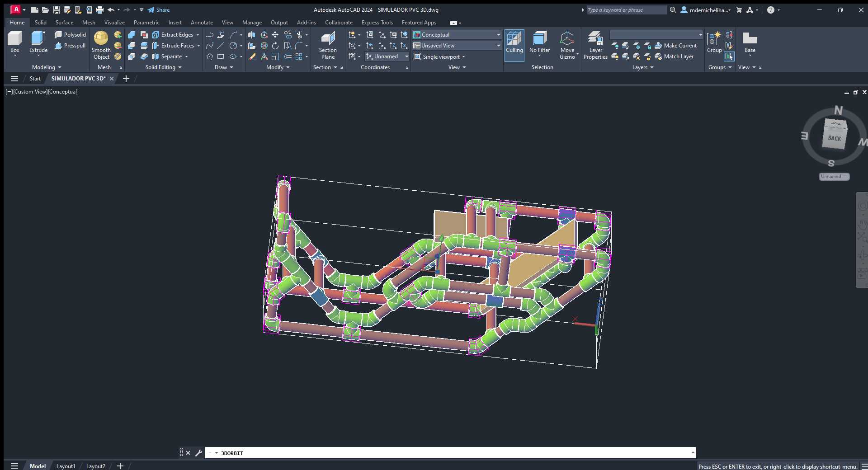Select the Box modeling tool
868x470 pixels.
[x=15, y=42]
